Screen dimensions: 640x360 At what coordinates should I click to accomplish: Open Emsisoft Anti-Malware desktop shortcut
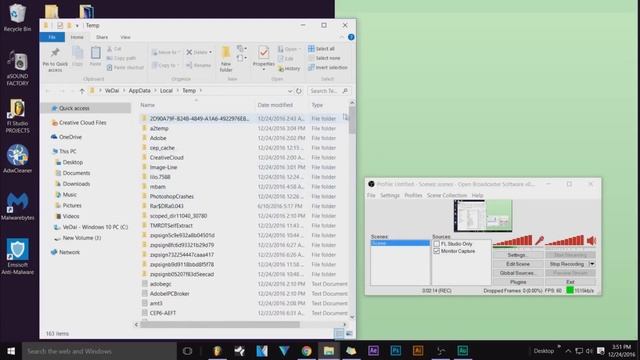click(17, 256)
